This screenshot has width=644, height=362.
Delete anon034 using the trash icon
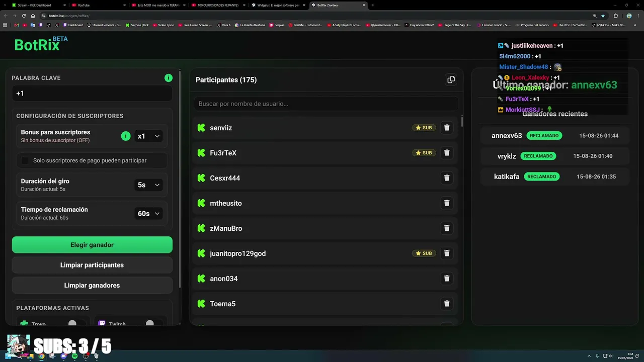point(446,279)
